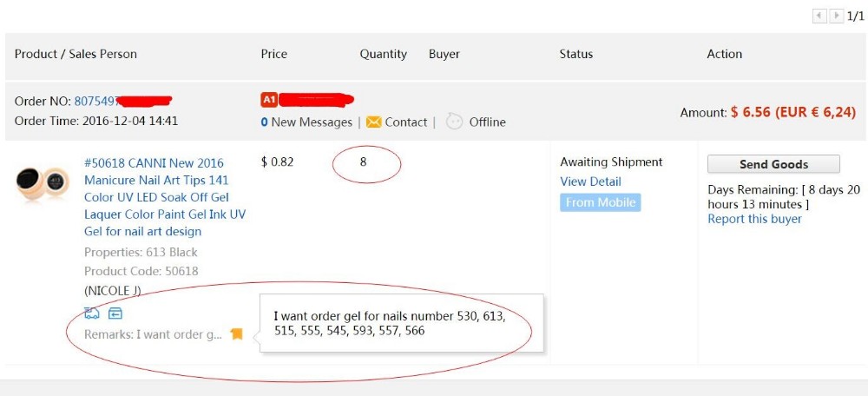The height and width of the screenshot is (396, 868).
Task: Click the red A1 buyer level badge
Action: click(269, 100)
